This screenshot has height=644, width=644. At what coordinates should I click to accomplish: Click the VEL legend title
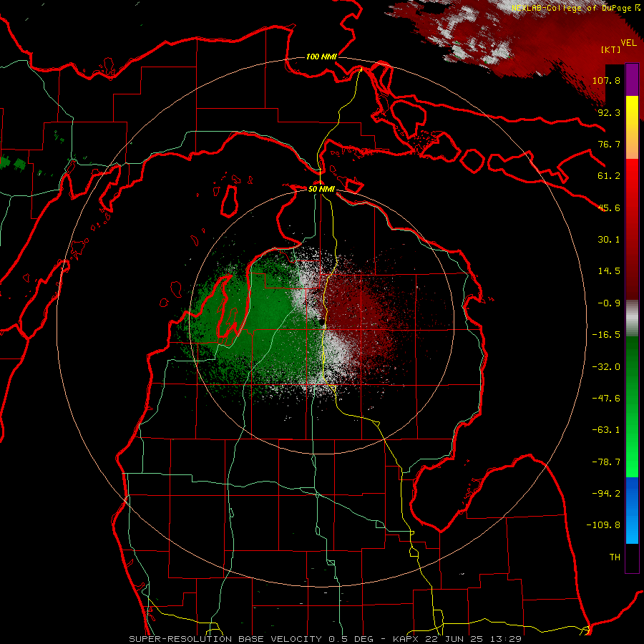[x=628, y=43]
